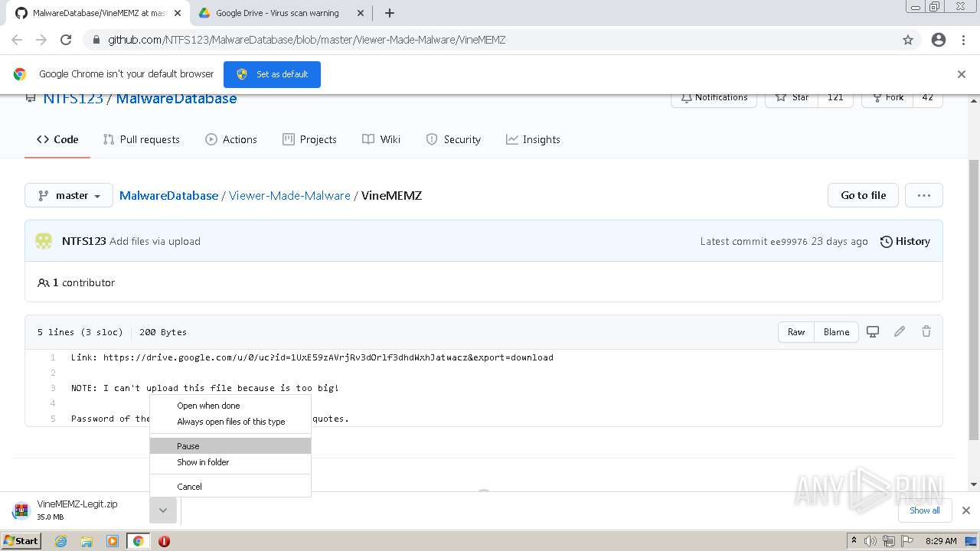Open the Code tab of the repository

click(x=57, y=139)
